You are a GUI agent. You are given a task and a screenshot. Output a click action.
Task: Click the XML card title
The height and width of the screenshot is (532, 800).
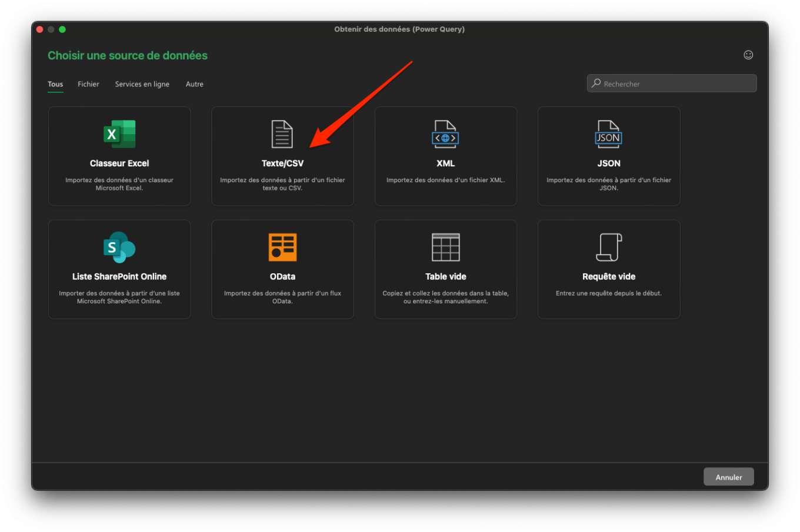tap(445, 163)
